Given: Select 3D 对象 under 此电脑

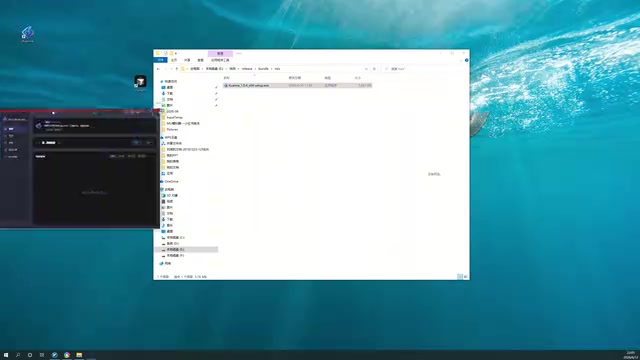Looking at the screenshot, I should click(172, 196).
